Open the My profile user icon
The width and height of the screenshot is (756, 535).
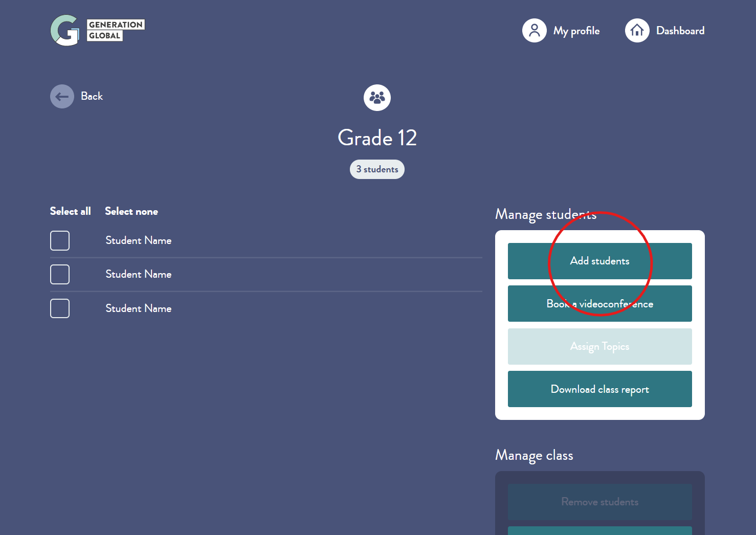[534, 31]
